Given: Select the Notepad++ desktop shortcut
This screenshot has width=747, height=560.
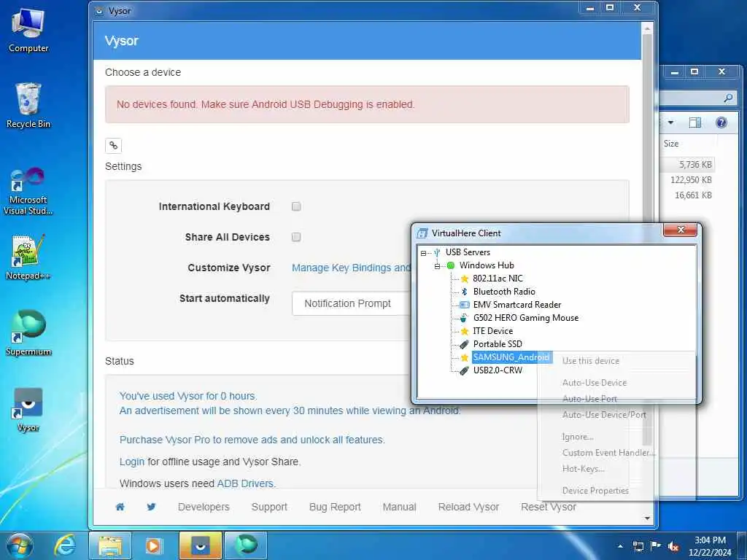Looking at the screenshot, I should coord(28,257).
